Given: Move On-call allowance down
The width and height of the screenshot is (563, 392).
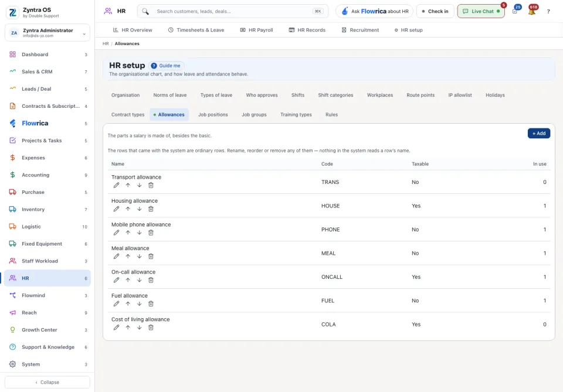Looking at the screenshot, I should (140, 279).
